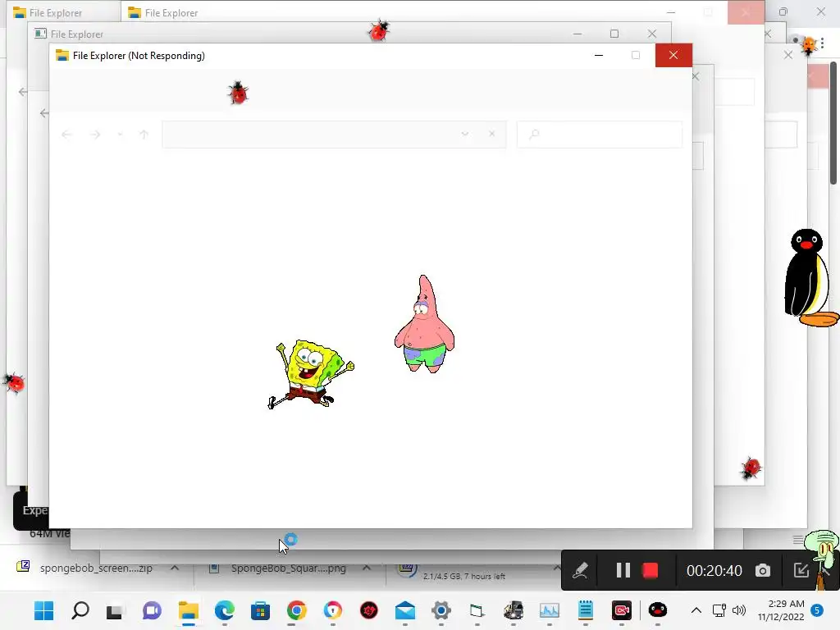Click the address bar of the Not Responding window

point(335,134)
